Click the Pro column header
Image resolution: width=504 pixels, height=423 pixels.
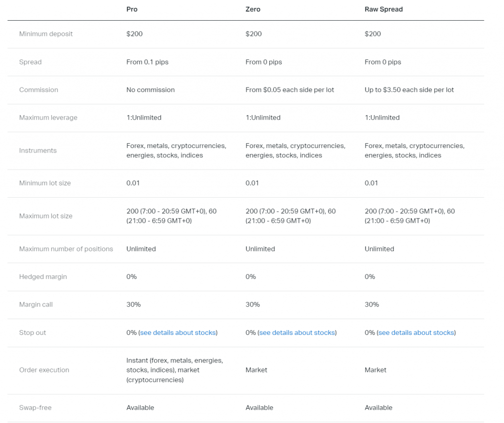[x=132, y=9]
